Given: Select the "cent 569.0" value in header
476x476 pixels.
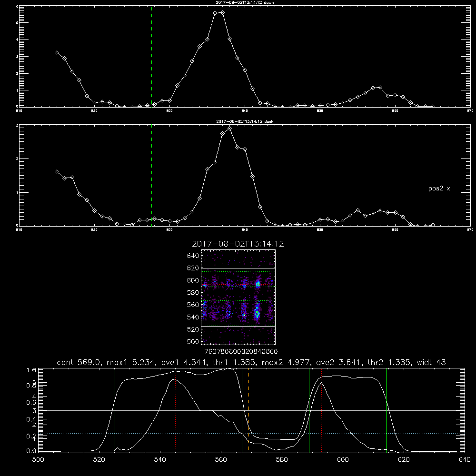Looking at the screenshot, I should click(79, 362).
